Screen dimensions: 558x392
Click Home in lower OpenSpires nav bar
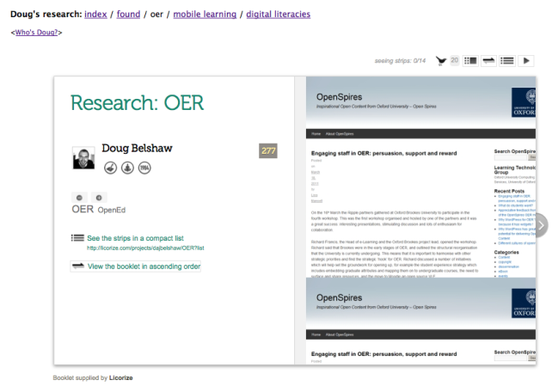tap(316, 334)
